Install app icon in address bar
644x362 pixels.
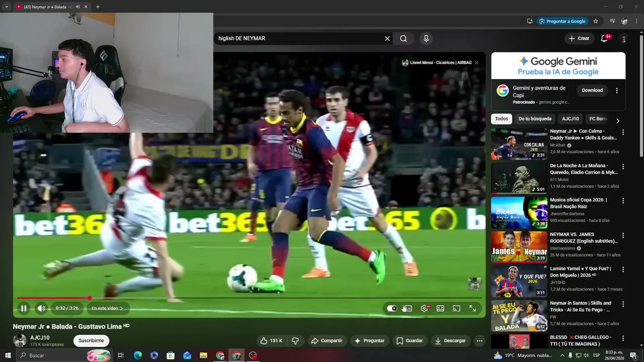tap(530, 21)
